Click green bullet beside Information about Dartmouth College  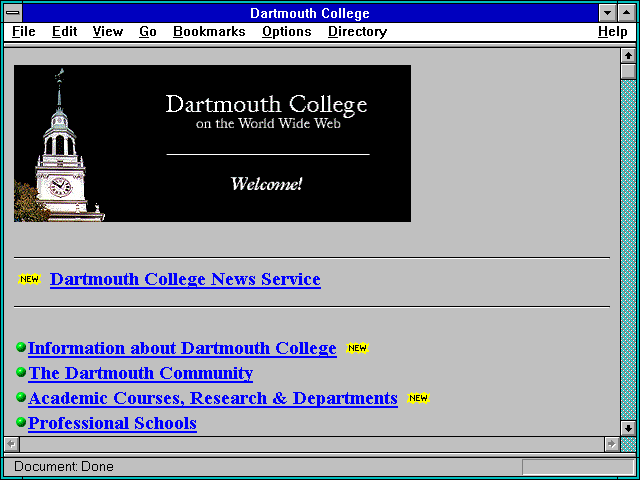21,347
